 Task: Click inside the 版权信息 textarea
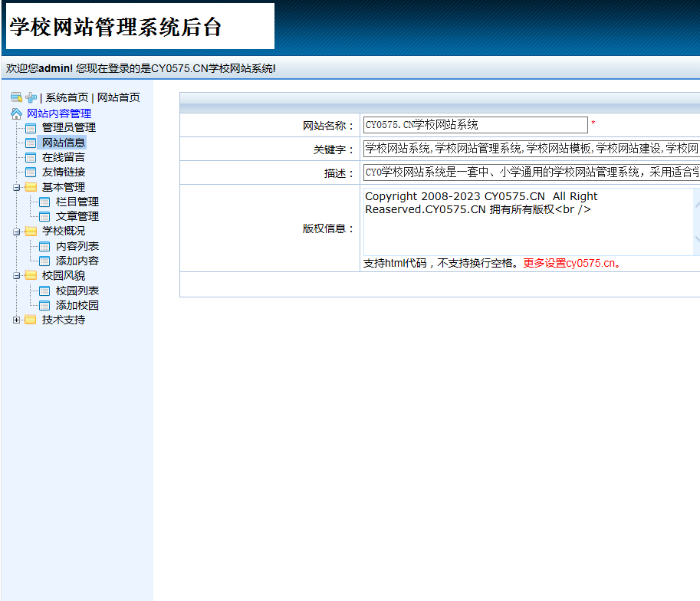click(528, 222)
